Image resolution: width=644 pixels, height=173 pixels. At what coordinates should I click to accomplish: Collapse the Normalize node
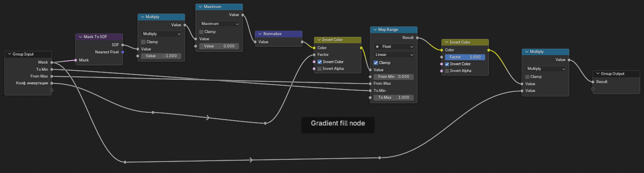coord(260,34)
